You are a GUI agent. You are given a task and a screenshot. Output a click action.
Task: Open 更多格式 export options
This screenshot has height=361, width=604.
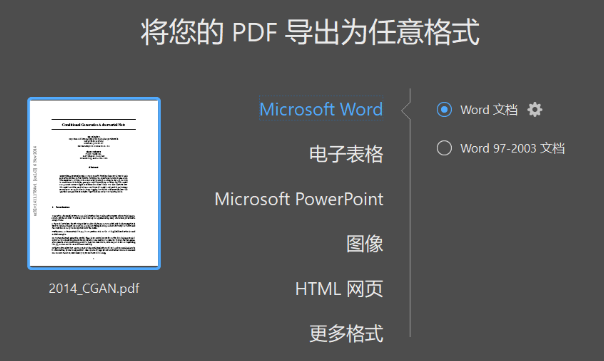(x=346, y=334)
